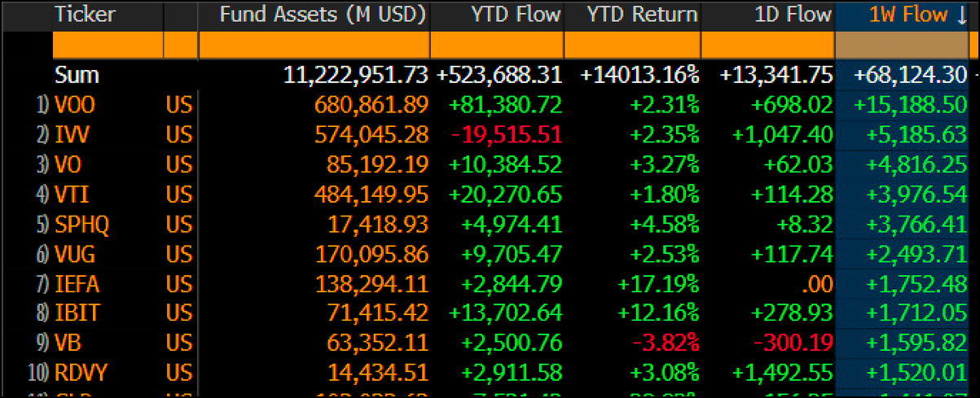This screenshot has width=980, height=398.
Task: Click the filter field under Ticker
Action: [x=108, y=45]
